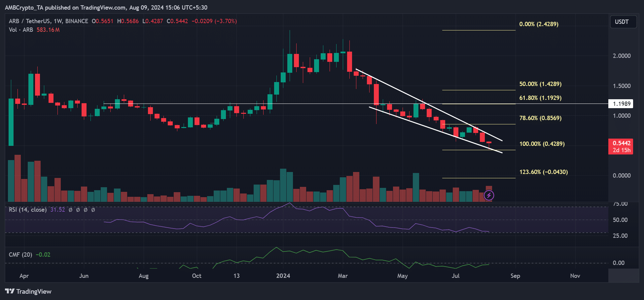The width and height of the screenshot is (644, 300).
Task: Click the 61.80% (1.1929) Fibonacci label
Action: [540, 98]
